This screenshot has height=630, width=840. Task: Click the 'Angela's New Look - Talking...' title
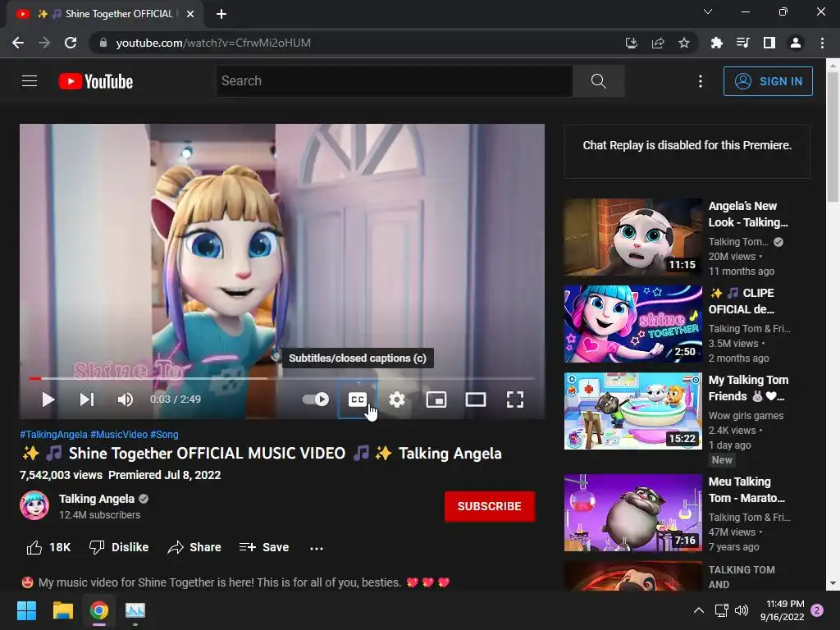[x=748, y=214]
